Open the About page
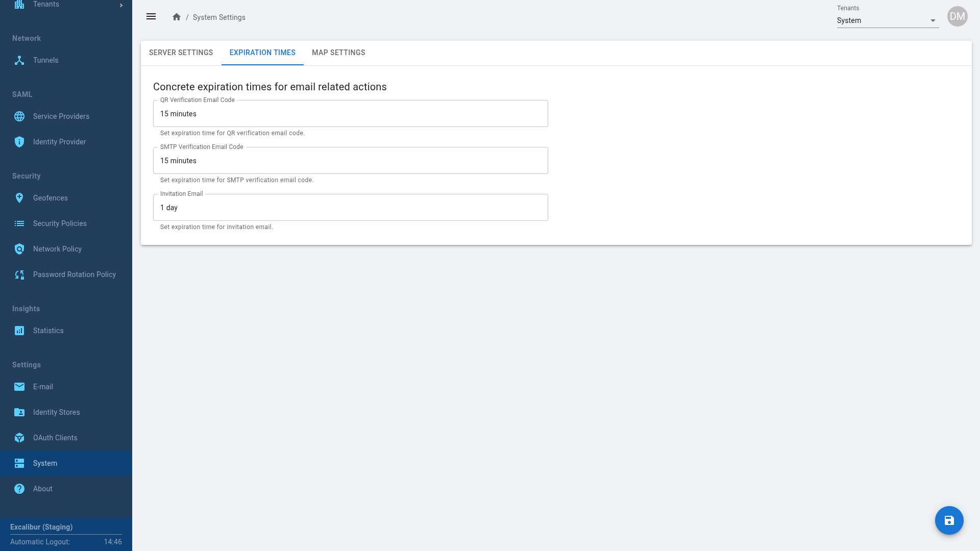 [x=43, y=489]
